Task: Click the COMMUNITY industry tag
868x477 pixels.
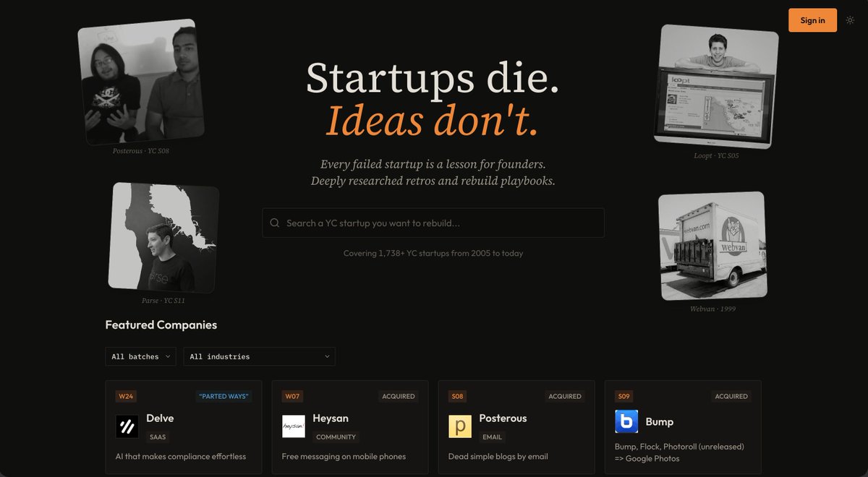Action: coord(336,437)
